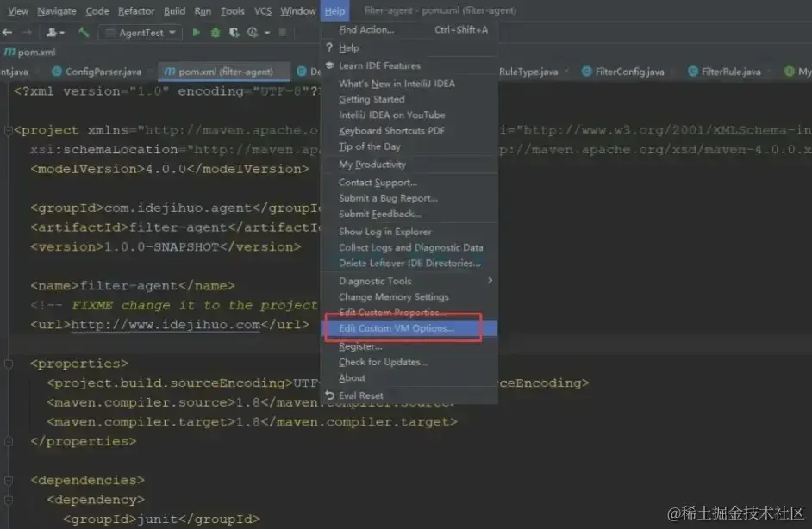Click the ConfigParser.java class icon
The height and width of the screenshot is (529, 812).
click(x=57, y=72)
